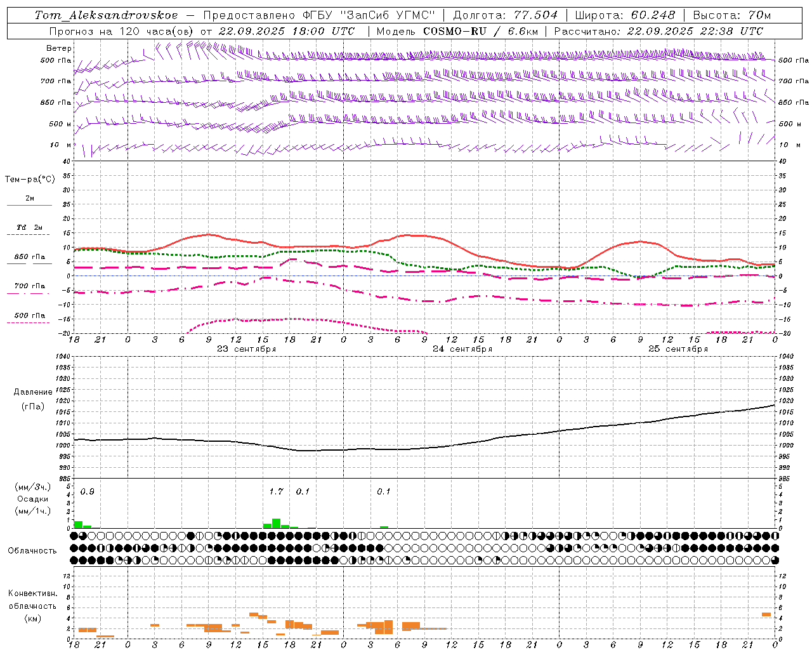Click the longitude value Долгота: 77.504
Screen dimensions: 812x650
coord(506,15)
